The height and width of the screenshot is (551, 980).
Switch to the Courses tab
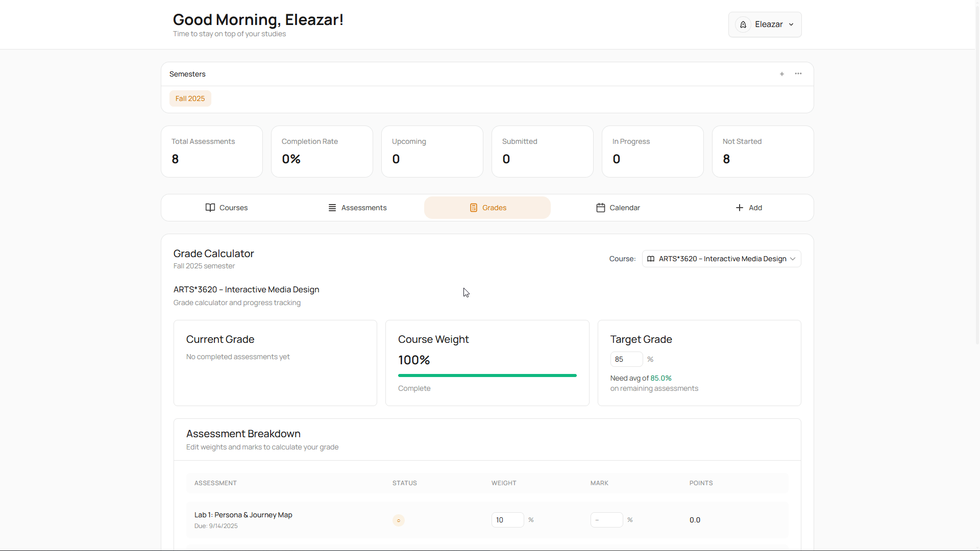[227, 208]
